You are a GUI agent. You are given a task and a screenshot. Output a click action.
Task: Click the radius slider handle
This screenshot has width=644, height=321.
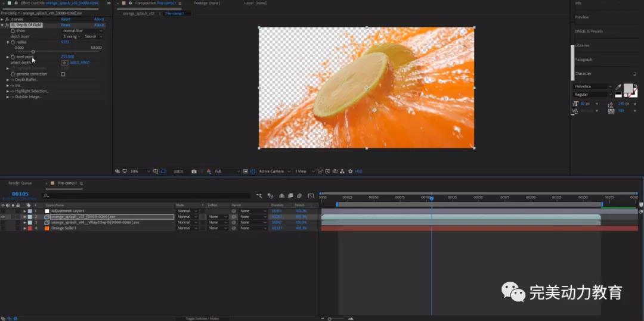point(33,52)
